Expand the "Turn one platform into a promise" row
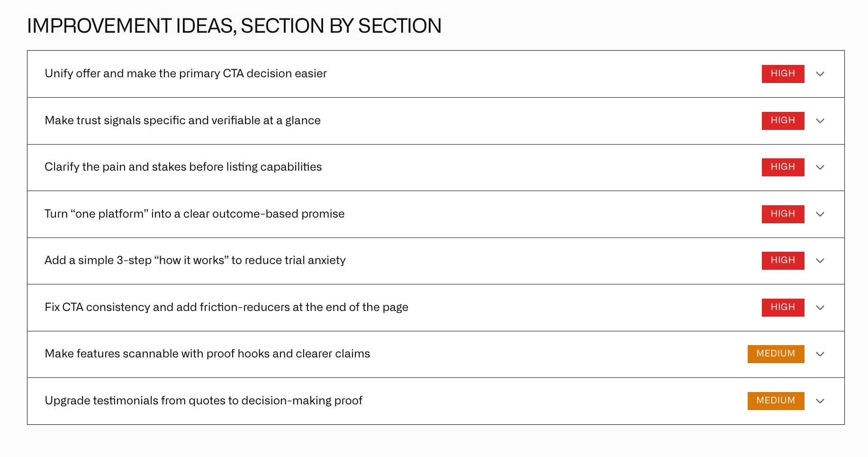 tap(820, 214)
